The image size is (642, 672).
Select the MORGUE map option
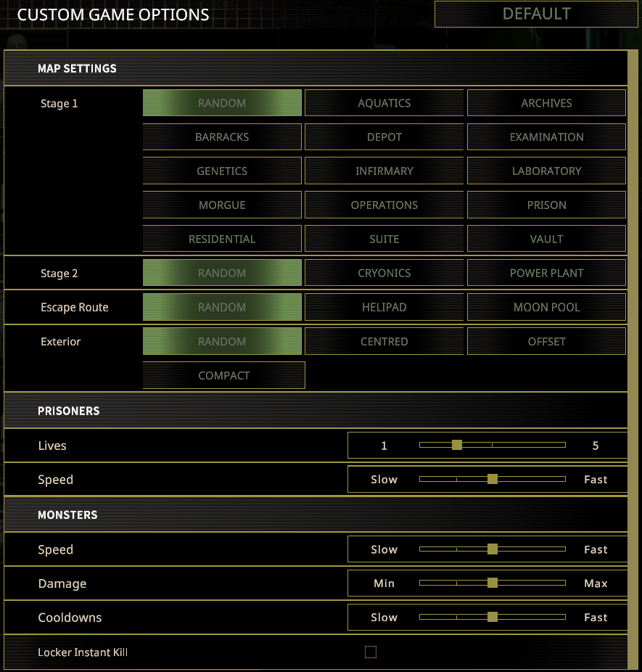tap(222, 205)
